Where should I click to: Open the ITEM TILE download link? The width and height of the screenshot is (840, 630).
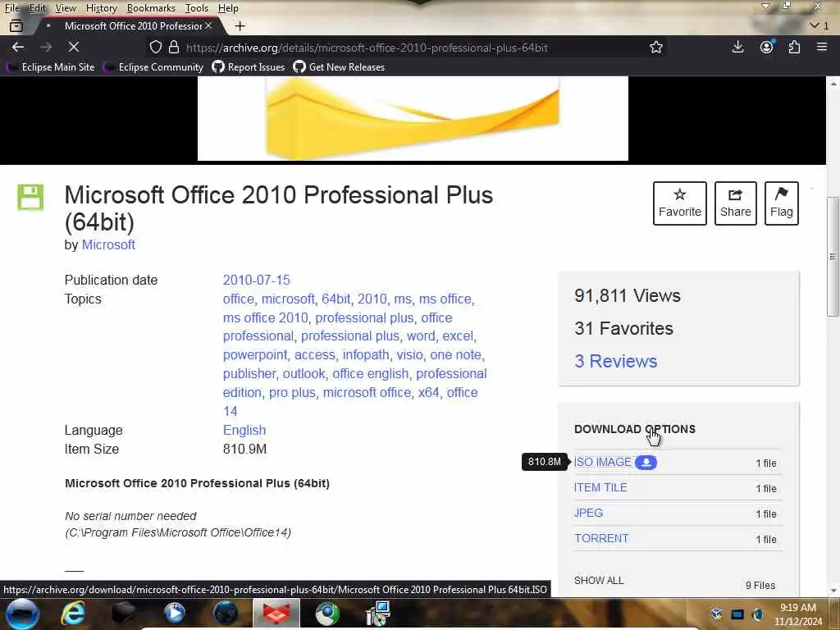(600, 487)
